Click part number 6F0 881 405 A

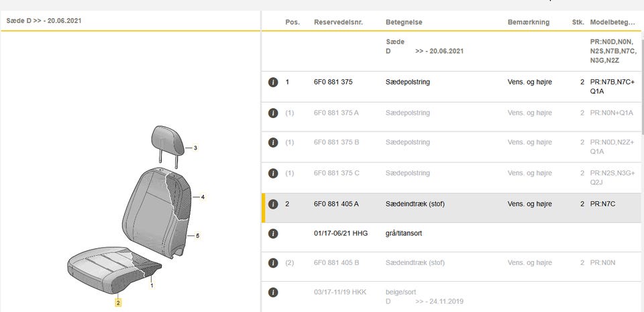pos(336,204)
